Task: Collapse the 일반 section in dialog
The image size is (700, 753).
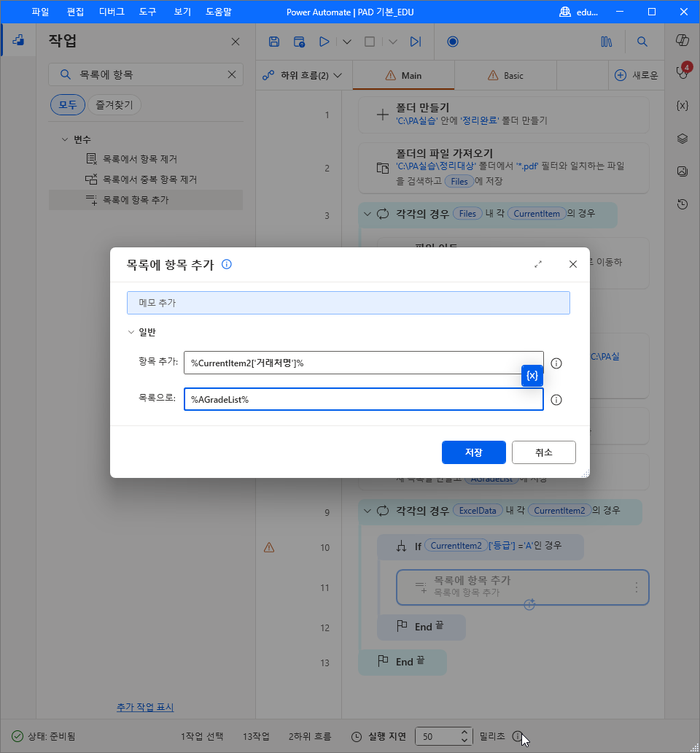Action: (x=131, y=332)
